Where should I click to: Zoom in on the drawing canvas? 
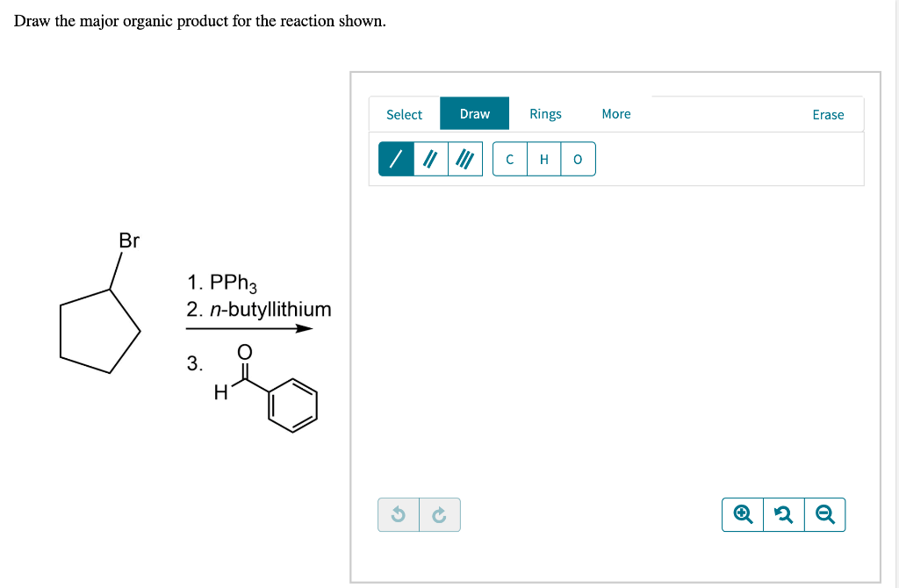[x=743, y=514]
